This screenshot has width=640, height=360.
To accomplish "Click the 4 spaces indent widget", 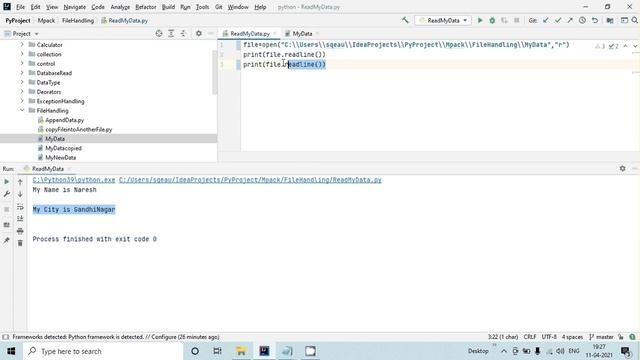I will [x=572, y=337].
